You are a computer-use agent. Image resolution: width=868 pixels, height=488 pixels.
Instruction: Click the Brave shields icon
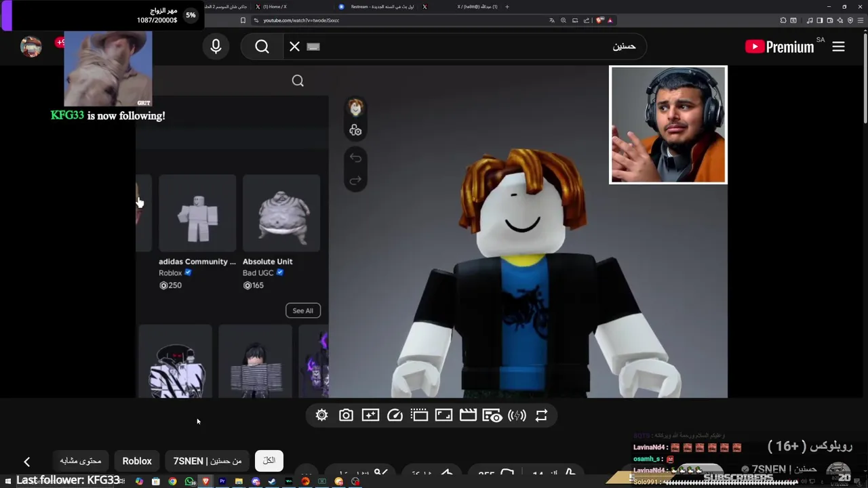point(599,20)
